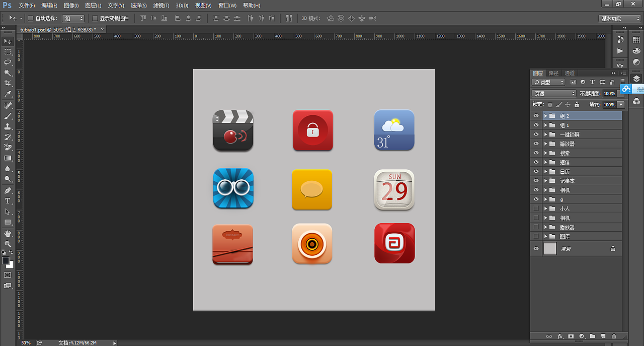Click the background color swatch

coord(11,265)
